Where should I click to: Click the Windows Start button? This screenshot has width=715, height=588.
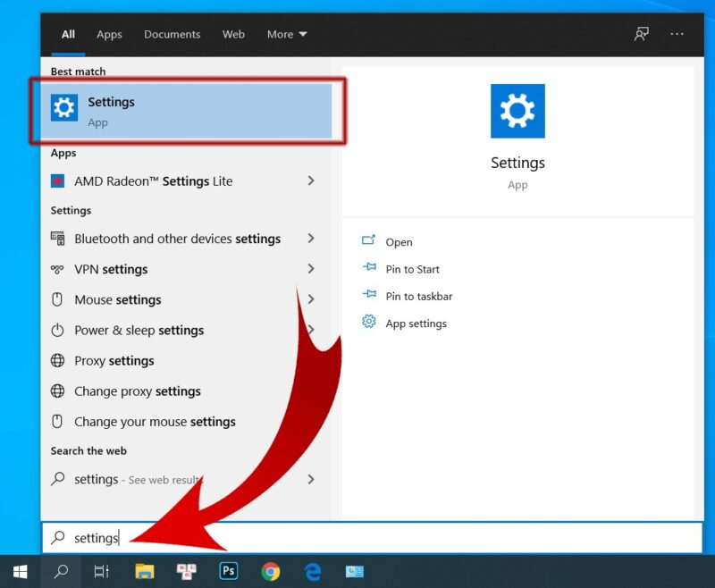pyautogui.click(x=20, y=571)
